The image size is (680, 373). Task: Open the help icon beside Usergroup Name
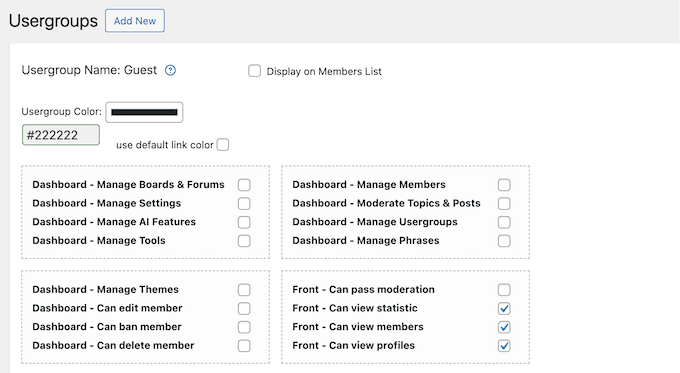pos(170,70)
